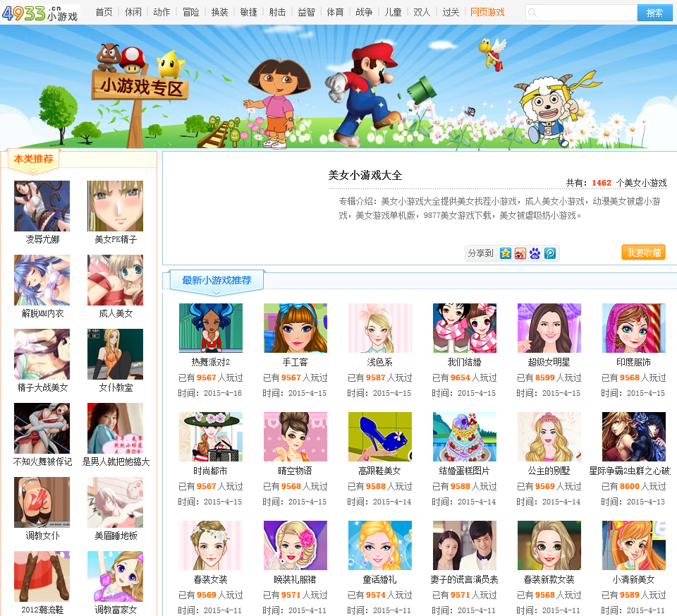Open the 浅色系 game thumbnail
677x616 pixels.
380,328
